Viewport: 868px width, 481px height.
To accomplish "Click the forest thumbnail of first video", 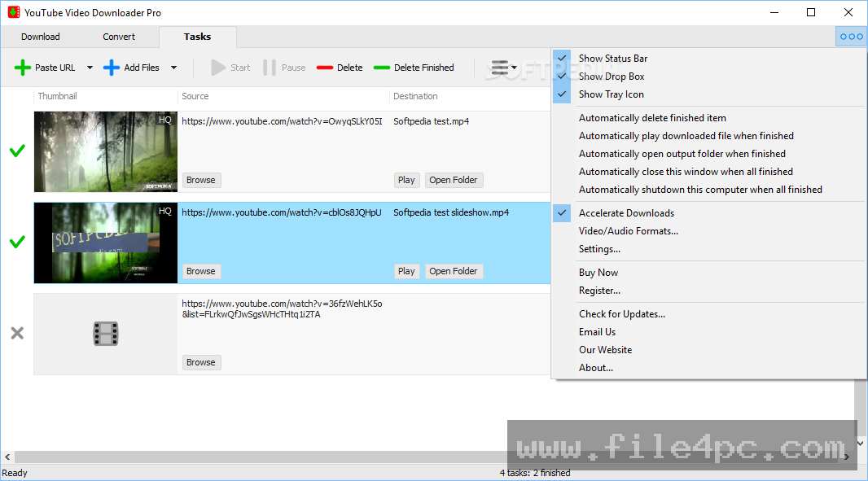I will pos(106,151).
